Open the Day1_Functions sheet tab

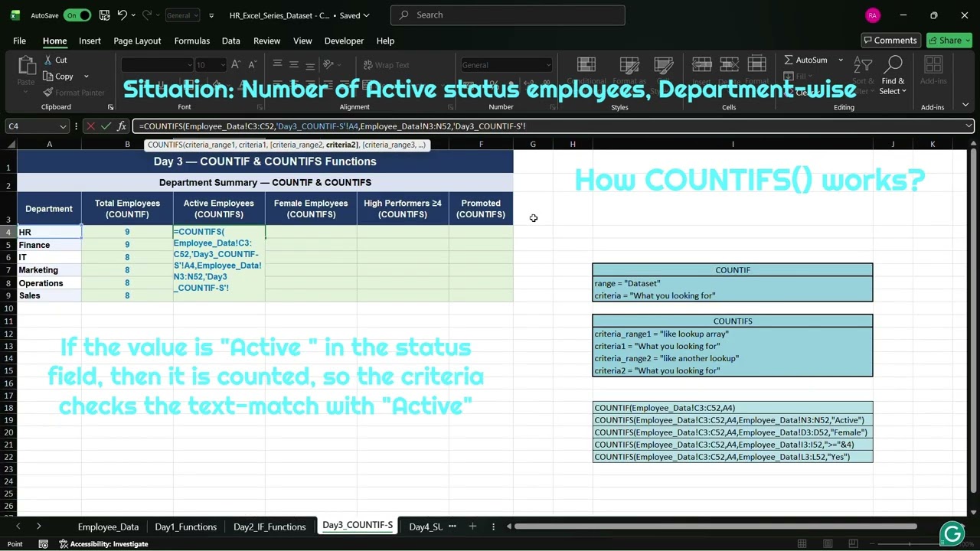(x=186, y=527)
